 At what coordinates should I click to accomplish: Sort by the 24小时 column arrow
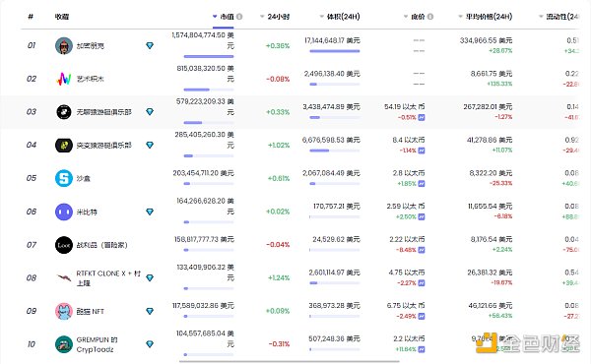click(262, 17)
